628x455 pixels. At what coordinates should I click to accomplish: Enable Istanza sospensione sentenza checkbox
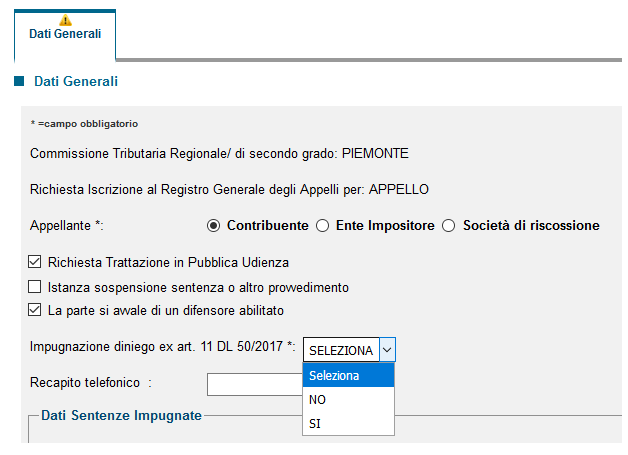click(34, 287)
